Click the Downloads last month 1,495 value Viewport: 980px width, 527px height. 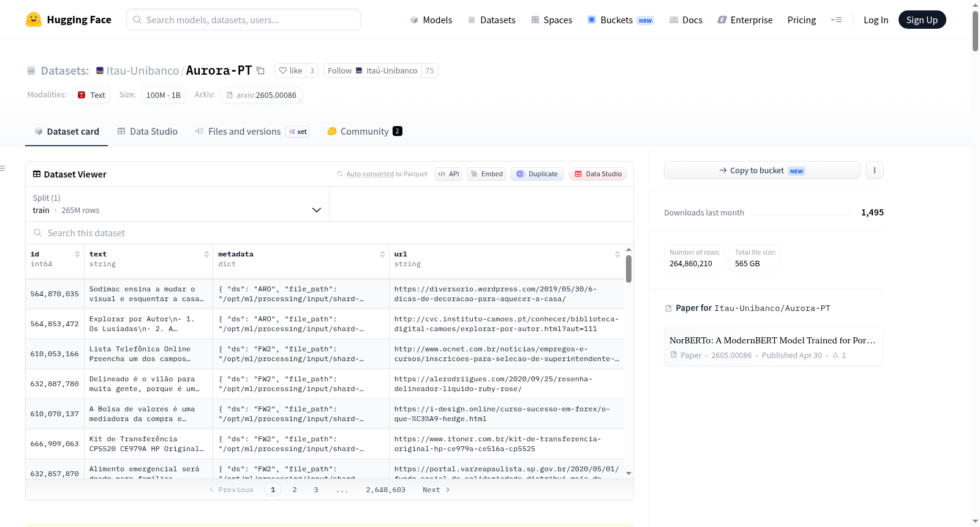click(872, 212)
